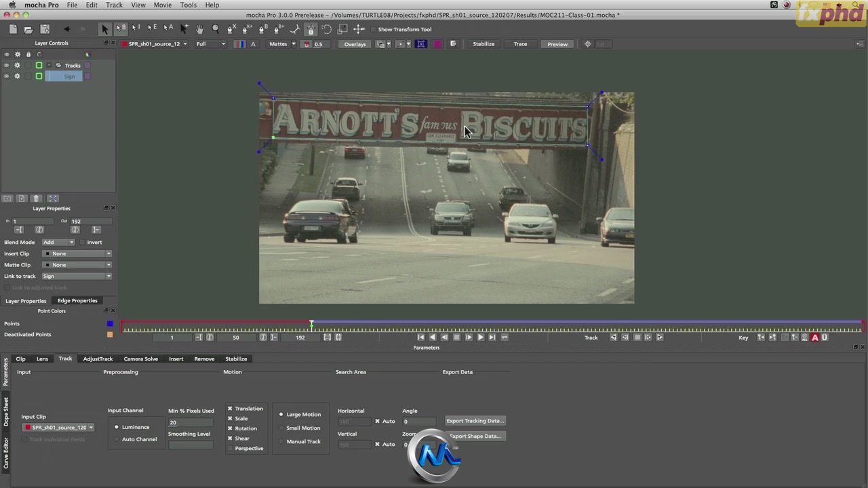
Task: Open the Full resolution dropdown
Action: 210,44
